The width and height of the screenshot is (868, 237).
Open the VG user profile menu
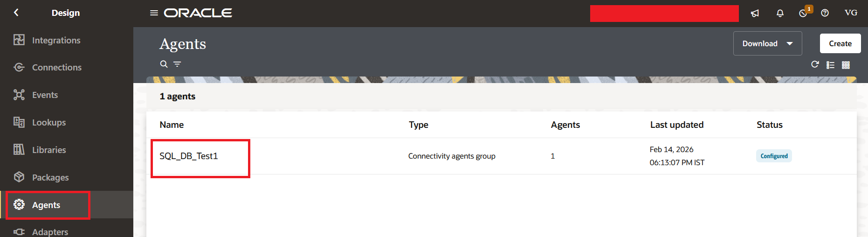pos(851,13)
